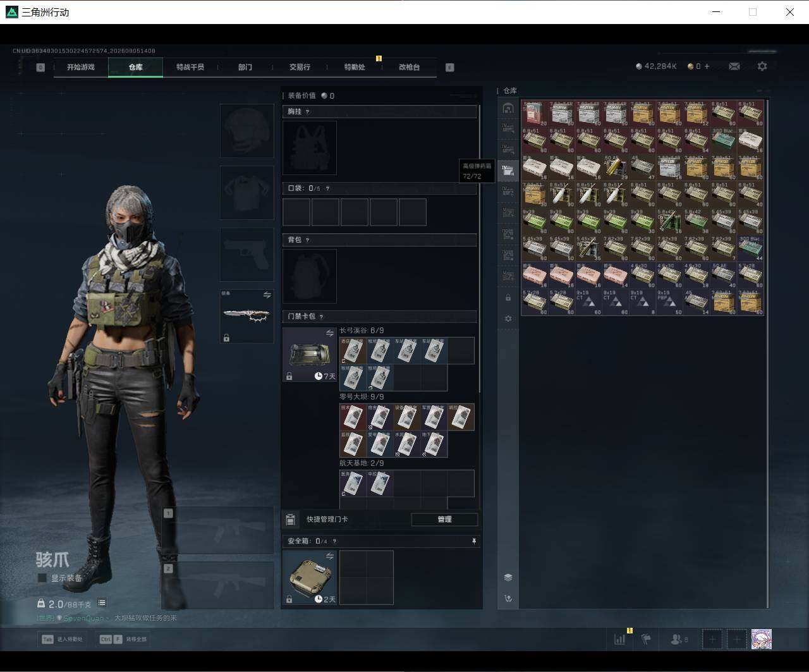Select the empty body armor slot

point(246,193)
